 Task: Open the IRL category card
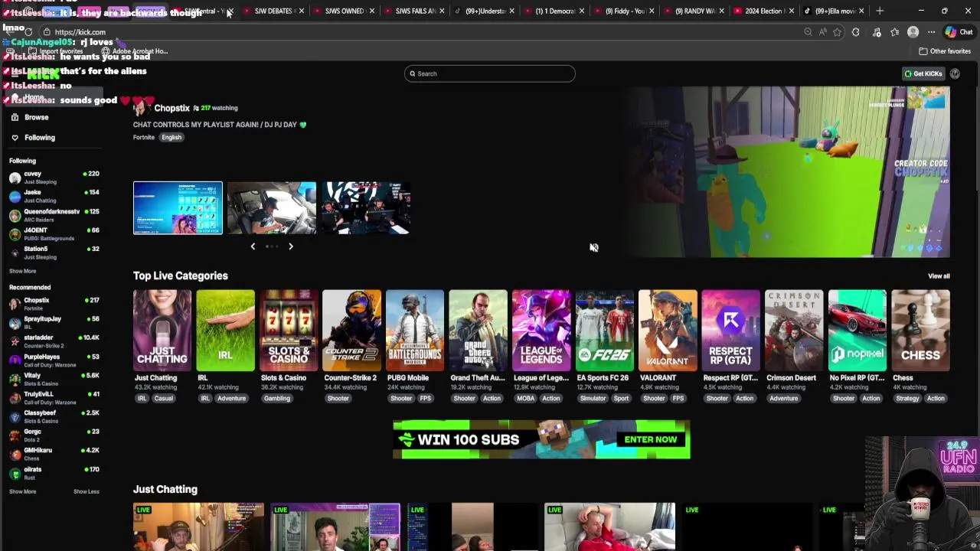(225, 331)
